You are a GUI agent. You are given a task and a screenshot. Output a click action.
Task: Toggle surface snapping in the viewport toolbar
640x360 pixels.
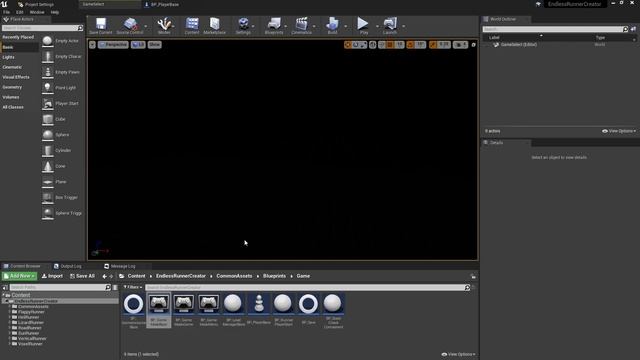tap(382, 44)
